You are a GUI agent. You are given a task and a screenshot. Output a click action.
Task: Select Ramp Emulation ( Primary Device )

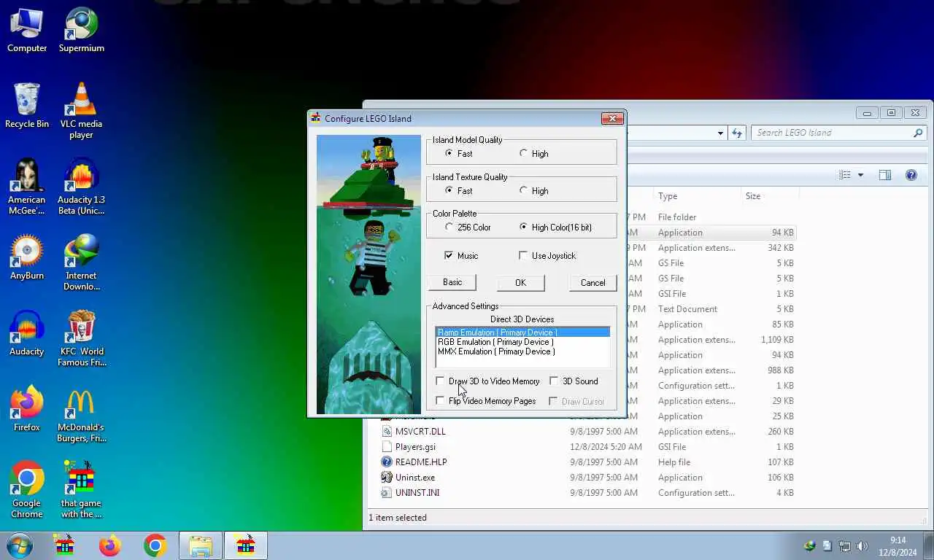(x=522, y=332)
